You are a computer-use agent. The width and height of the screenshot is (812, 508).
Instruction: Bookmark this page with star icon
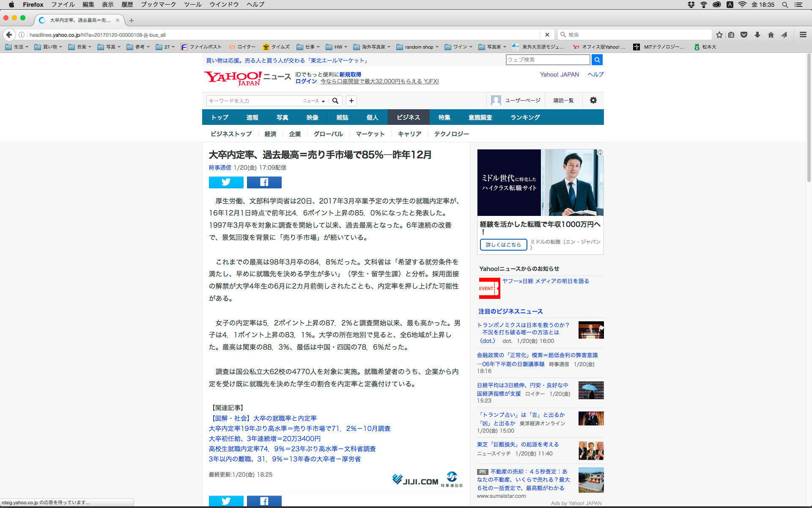click(719, 35)
